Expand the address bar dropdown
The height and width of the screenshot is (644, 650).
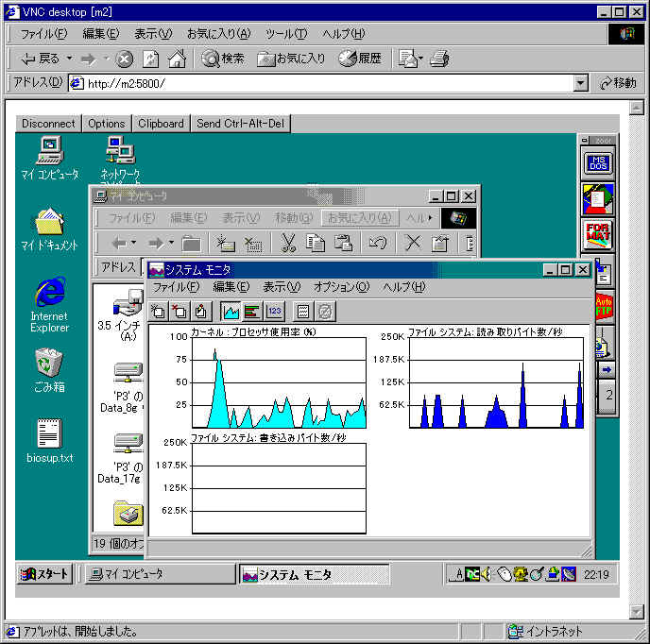(581, 84)
